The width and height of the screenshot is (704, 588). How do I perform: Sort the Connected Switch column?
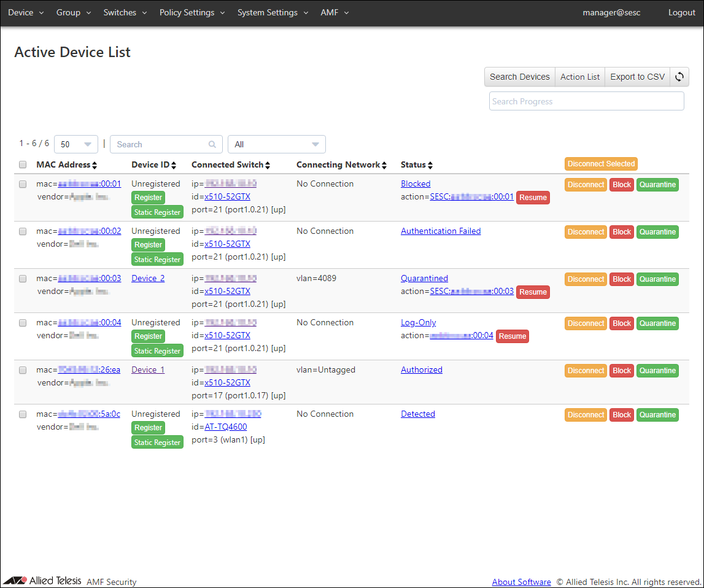tap(268, 165)
